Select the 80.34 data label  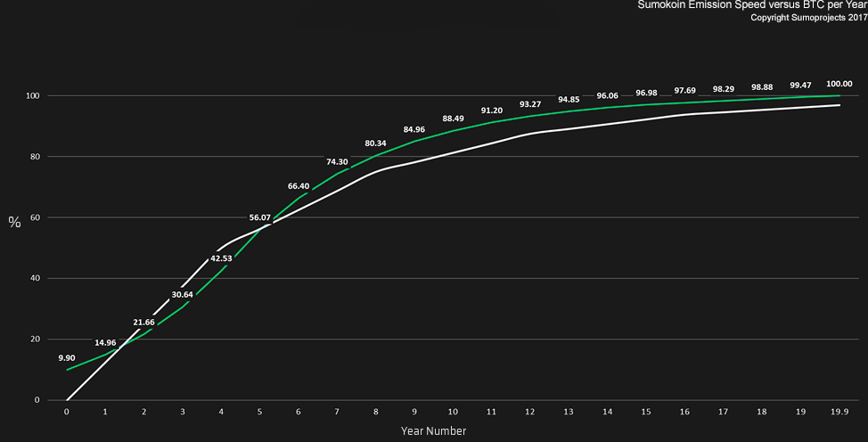375,143
